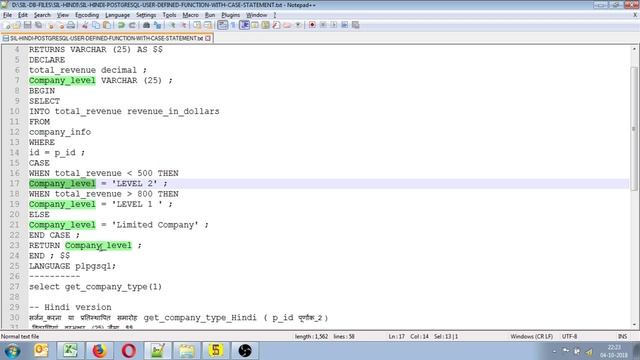Image resolution: width=640 pixels, height=360 pixels.
Task: Click the Zoom In toolbar icon
Action: pyautogui.click(x=173, y=25)
